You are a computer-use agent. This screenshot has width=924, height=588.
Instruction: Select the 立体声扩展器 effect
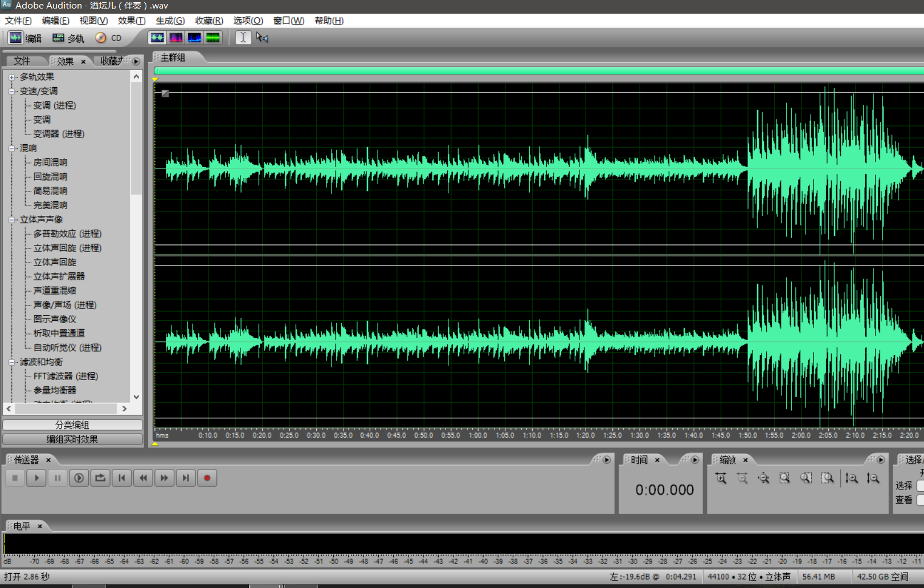[x=59, y=276]
